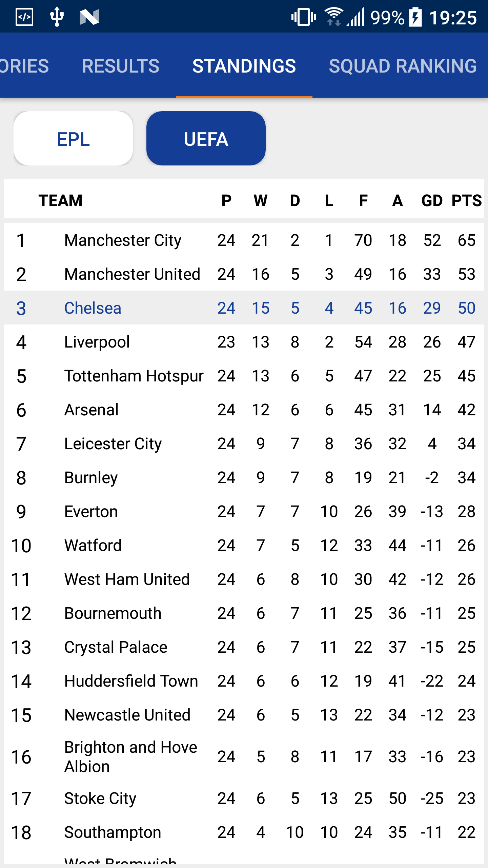Image resolution: width=488 pixels, height=868 pixels.
Task: Tap the USB connection status icon
Action: coord(57,17)
